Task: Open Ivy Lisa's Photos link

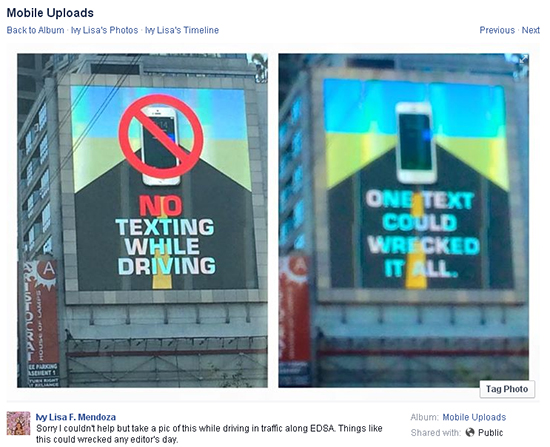Action: 105,30
